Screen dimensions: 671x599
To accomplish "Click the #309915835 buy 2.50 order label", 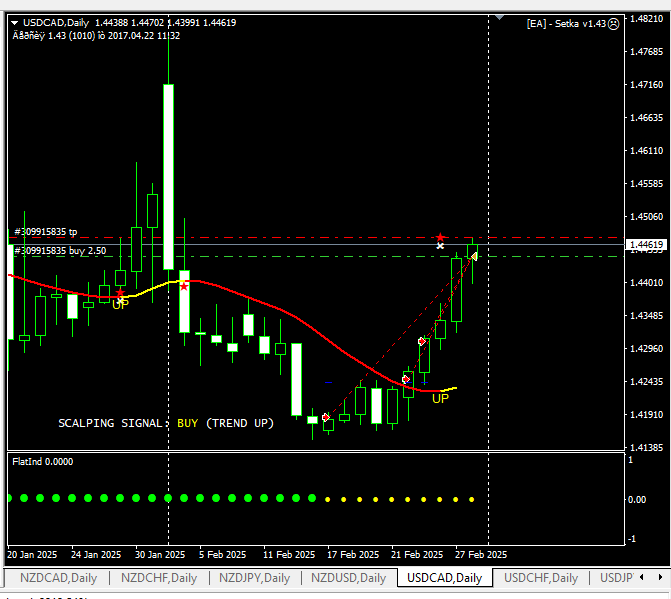I will (x=60, y=251).
